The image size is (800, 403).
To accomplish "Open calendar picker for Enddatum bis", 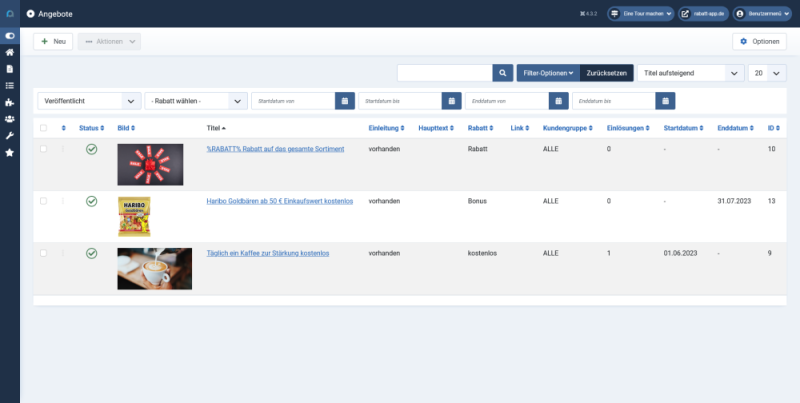I will 666,101.
